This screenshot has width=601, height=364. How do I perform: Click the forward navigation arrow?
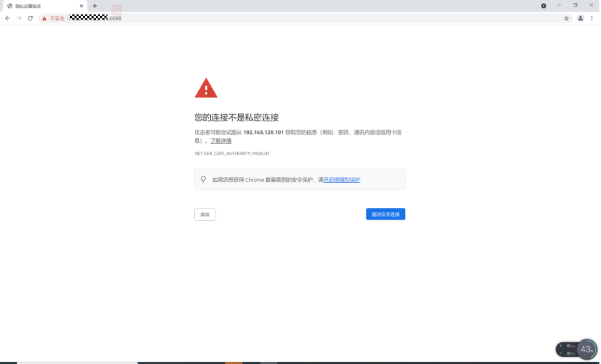[18, 18]
